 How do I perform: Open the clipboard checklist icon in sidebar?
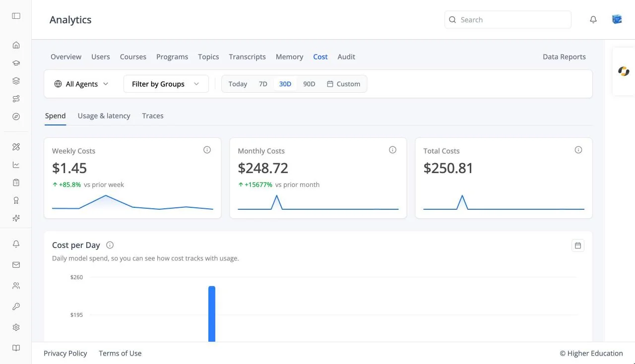[x=16, y=182]
